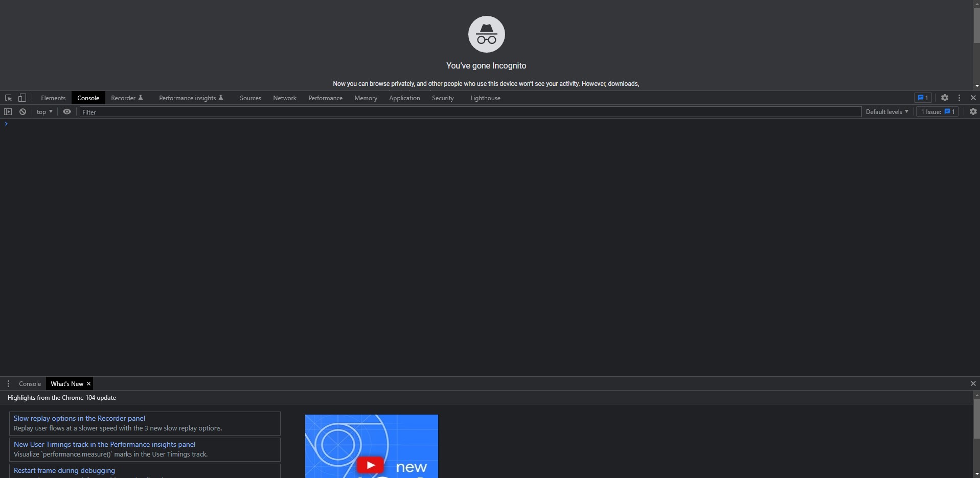The height and width of the screenshot is (478, 980).
Task: Open the Performance insights tab
Action: [x=191, y=98]
